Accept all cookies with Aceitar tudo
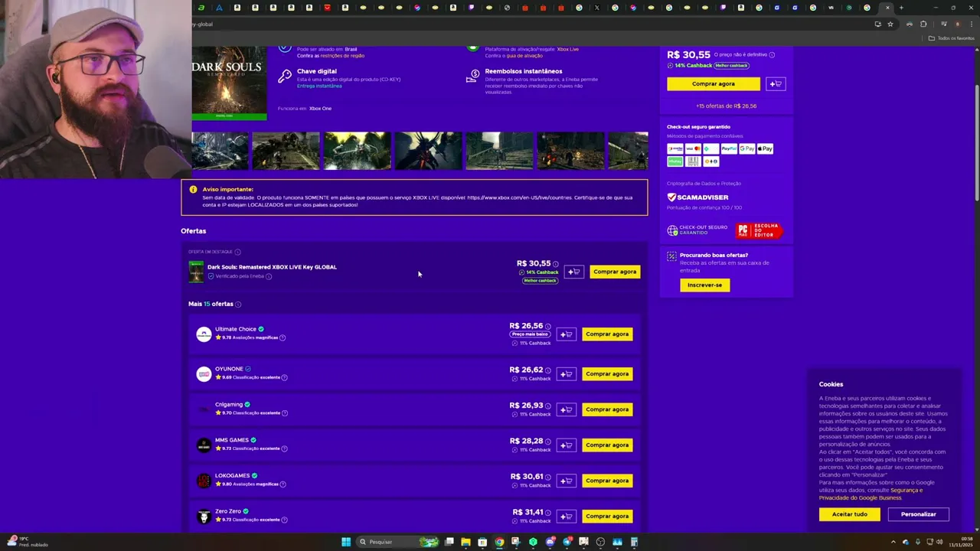The width and height of the screenshot is (980, 551). tap(850, 514)
